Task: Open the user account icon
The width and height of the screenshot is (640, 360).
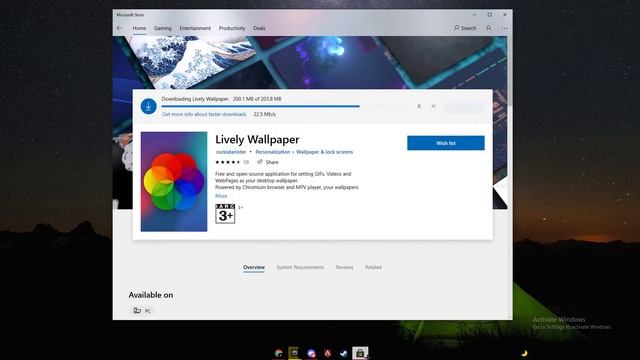Action: 489,28
